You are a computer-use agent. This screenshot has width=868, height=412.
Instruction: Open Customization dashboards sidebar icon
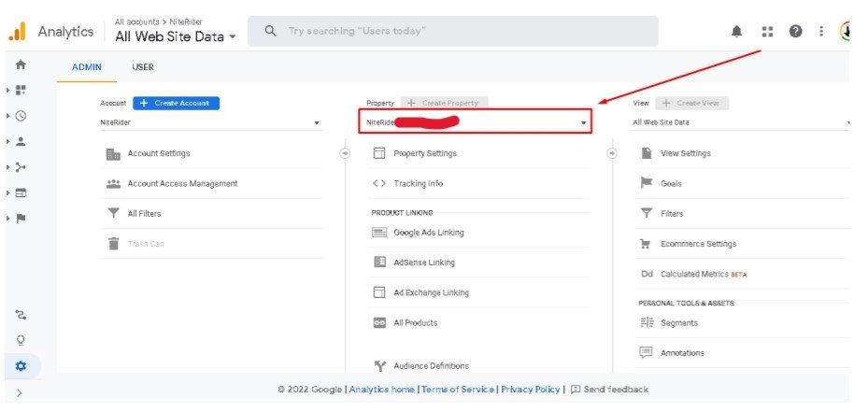(21, 90)
